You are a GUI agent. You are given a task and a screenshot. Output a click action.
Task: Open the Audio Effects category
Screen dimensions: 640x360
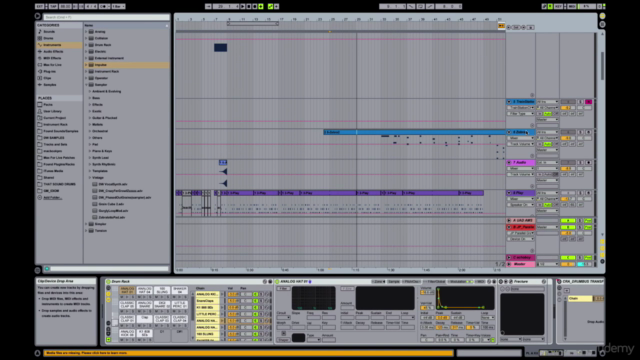coord(53,51)
